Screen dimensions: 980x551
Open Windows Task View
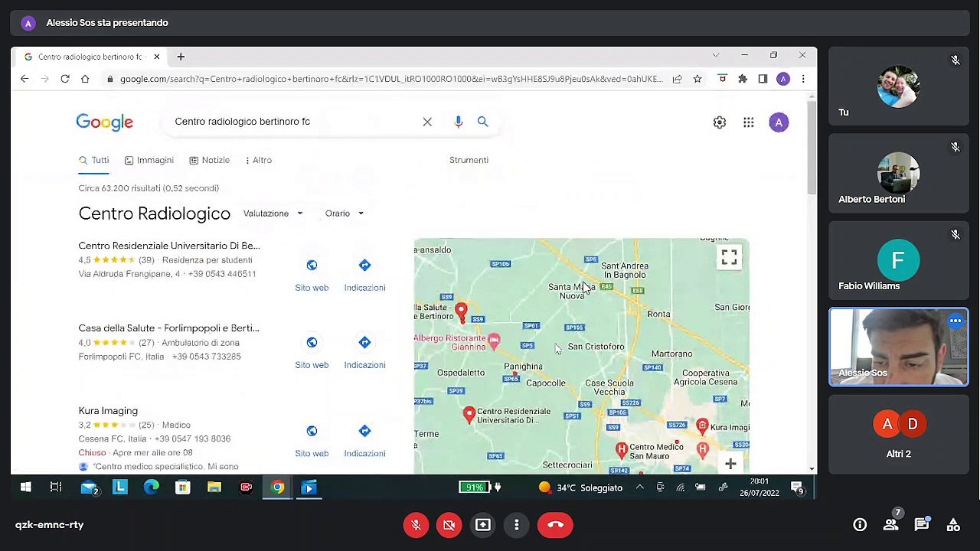[56, 487]
